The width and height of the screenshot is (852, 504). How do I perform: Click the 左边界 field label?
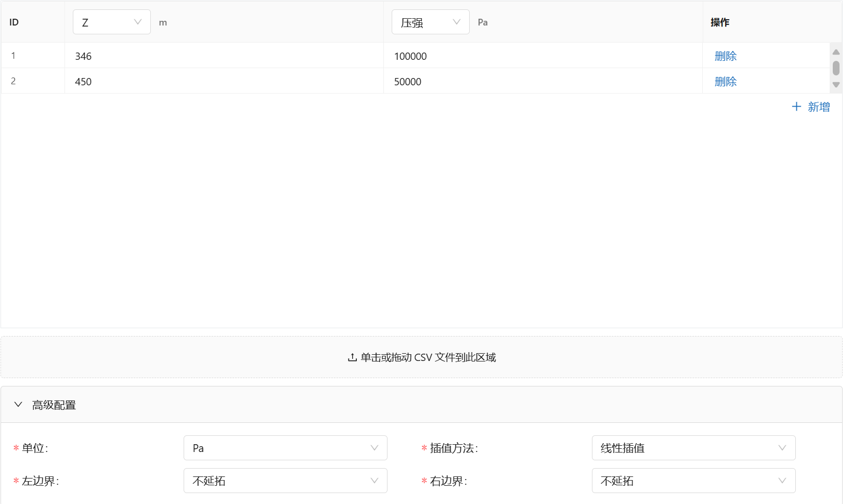coord(40,481)
